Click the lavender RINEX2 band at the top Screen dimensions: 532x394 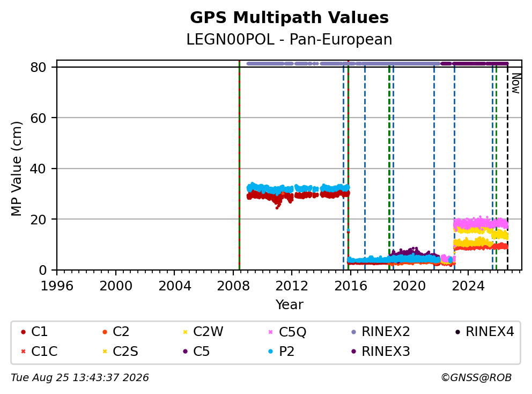coord(343,63)
